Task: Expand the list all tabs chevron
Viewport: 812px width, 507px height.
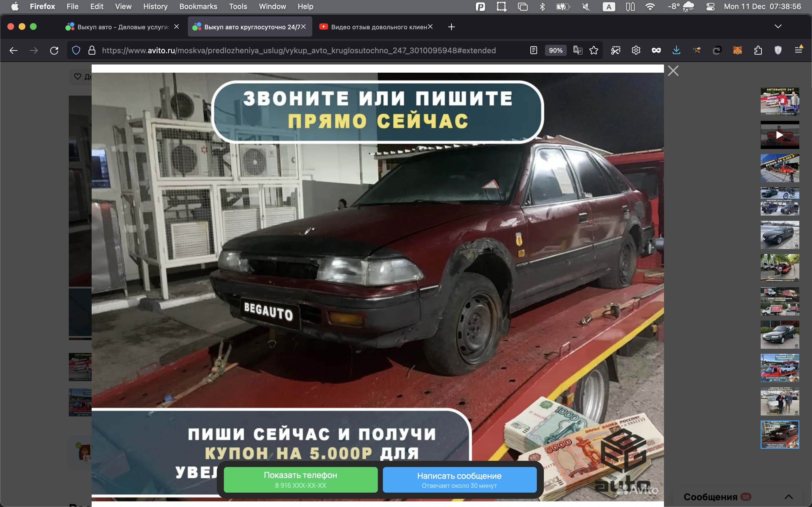Action: [x=778, y=26]
